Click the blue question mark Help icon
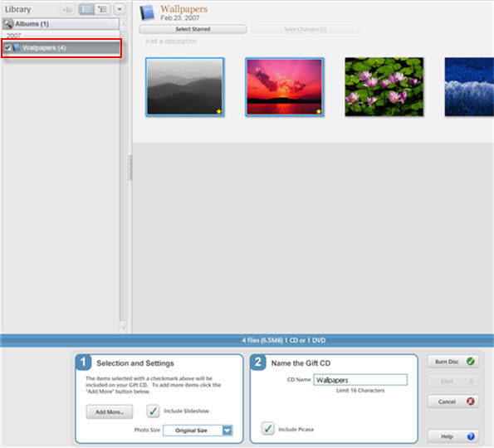 (x=471, y=436)
